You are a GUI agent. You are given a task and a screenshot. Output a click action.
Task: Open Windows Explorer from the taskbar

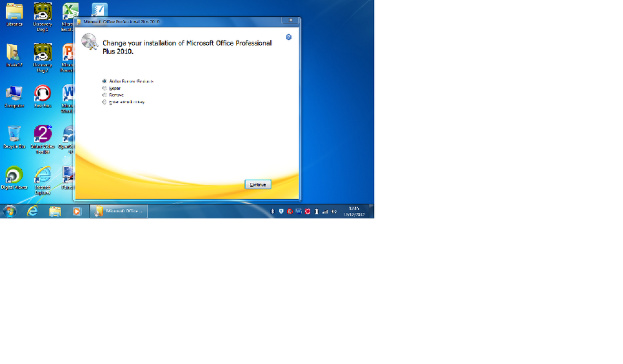(x=55, y=211)
